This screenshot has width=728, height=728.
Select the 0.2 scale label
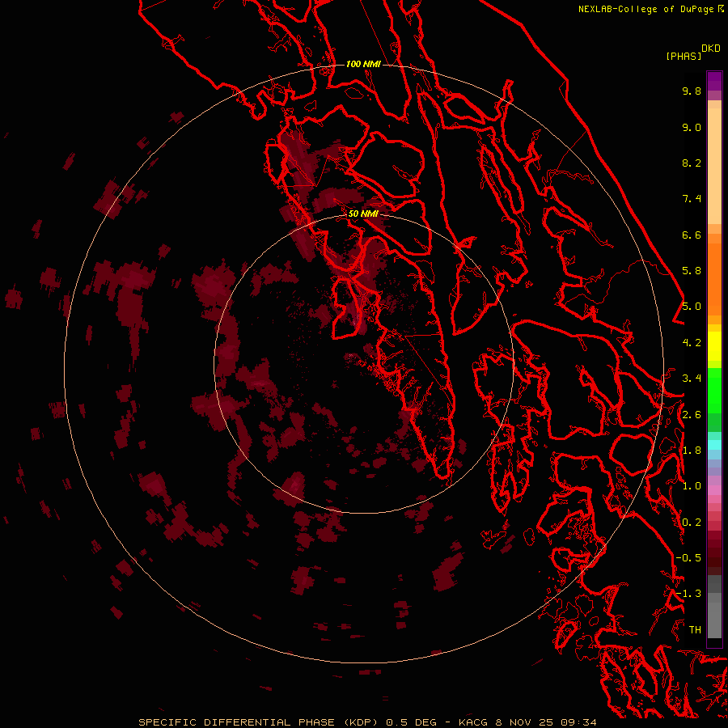click(692, 523)
